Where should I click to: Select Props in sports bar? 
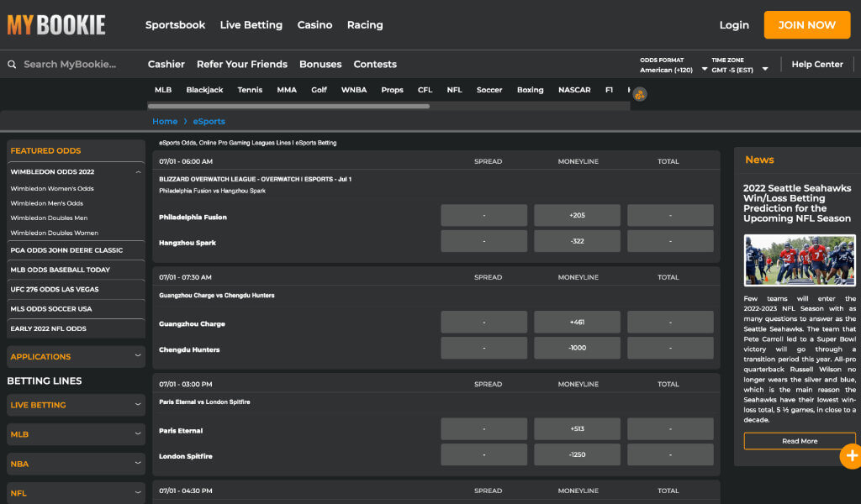pos(392,90)
